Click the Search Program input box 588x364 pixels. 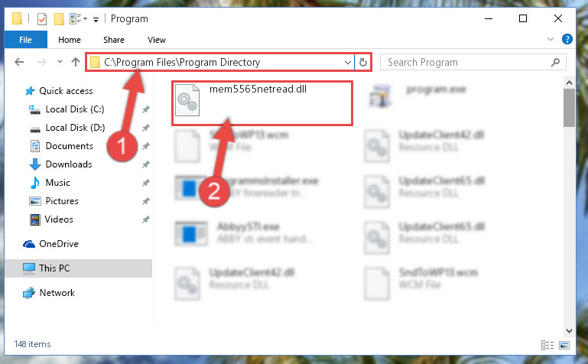pyautogui.click(x=467, y=62)
